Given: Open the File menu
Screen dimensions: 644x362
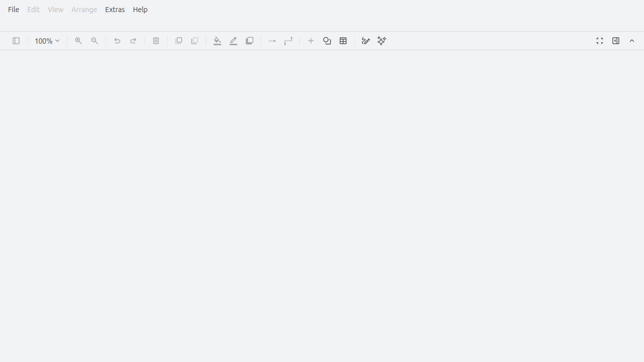Looking at the screenshot, I should coord(14,10).
